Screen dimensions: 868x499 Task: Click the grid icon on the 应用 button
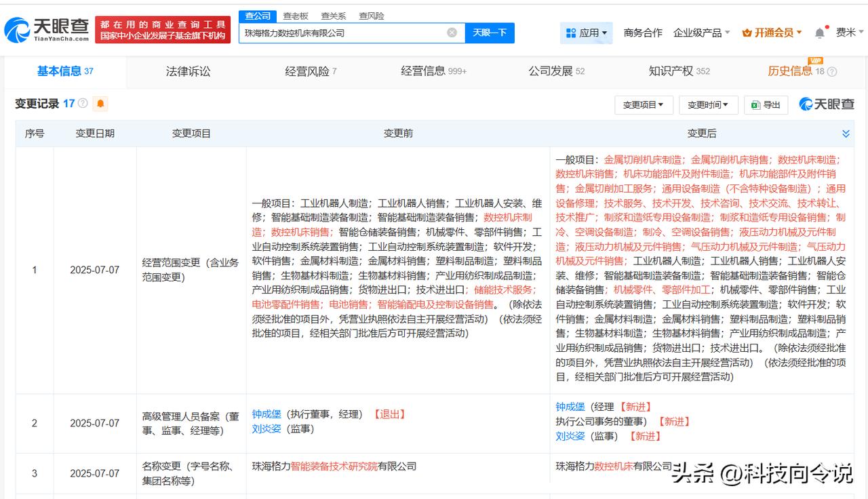click(571, 33)
